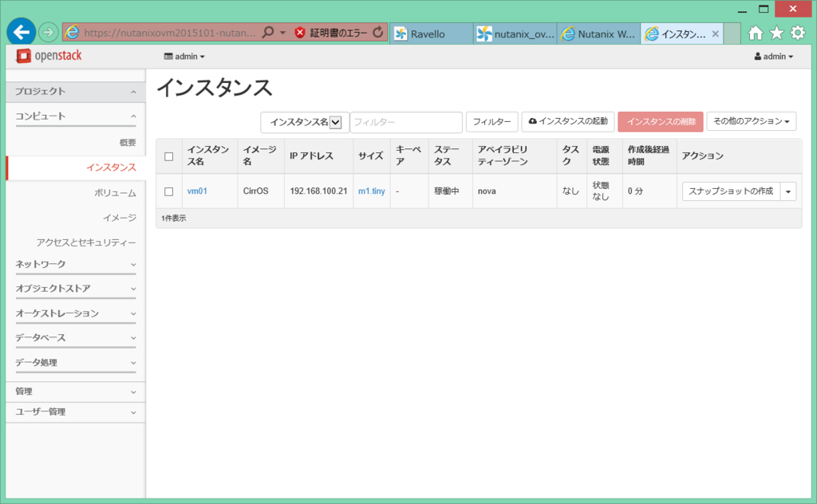The image size is (817, 504).
Task: Click the 作成後経過時間 column header
Action: (648, 156)
